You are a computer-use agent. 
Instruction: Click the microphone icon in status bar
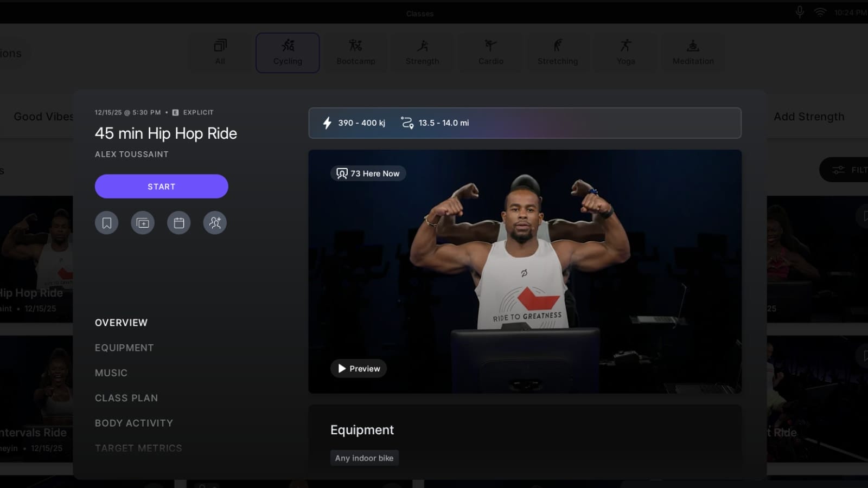799,12
